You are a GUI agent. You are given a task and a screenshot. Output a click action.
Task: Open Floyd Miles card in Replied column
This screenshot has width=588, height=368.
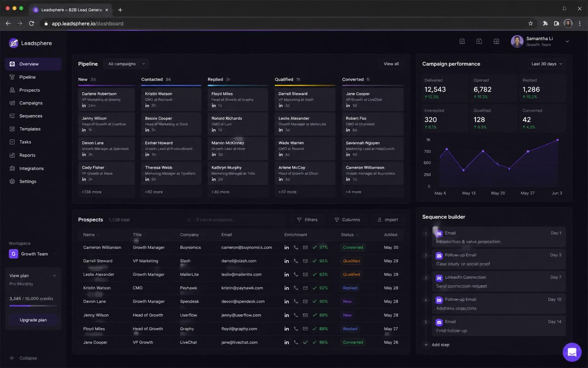237,99
